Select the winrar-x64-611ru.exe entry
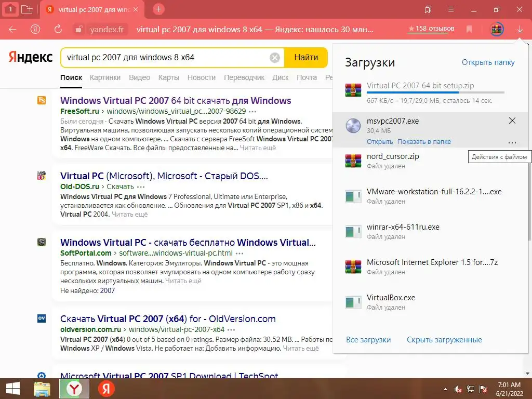This screenshot has height=399, width=532. tap(430, 232)
